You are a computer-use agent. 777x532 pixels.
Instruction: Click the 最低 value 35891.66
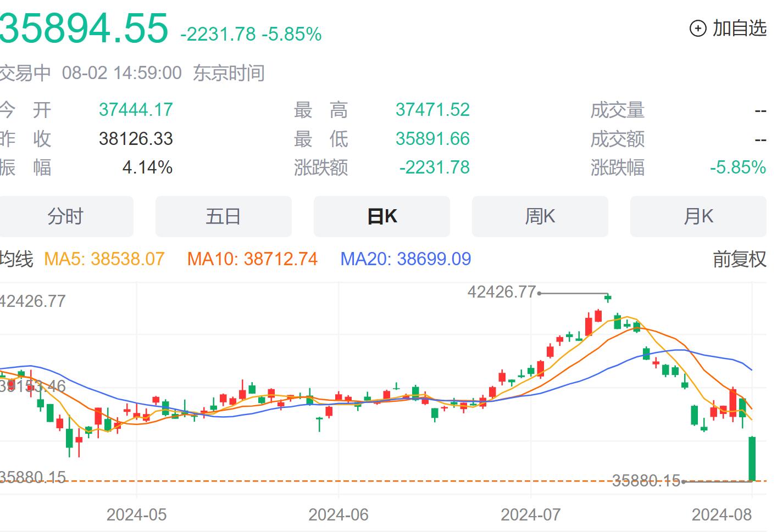pos(432,138)
